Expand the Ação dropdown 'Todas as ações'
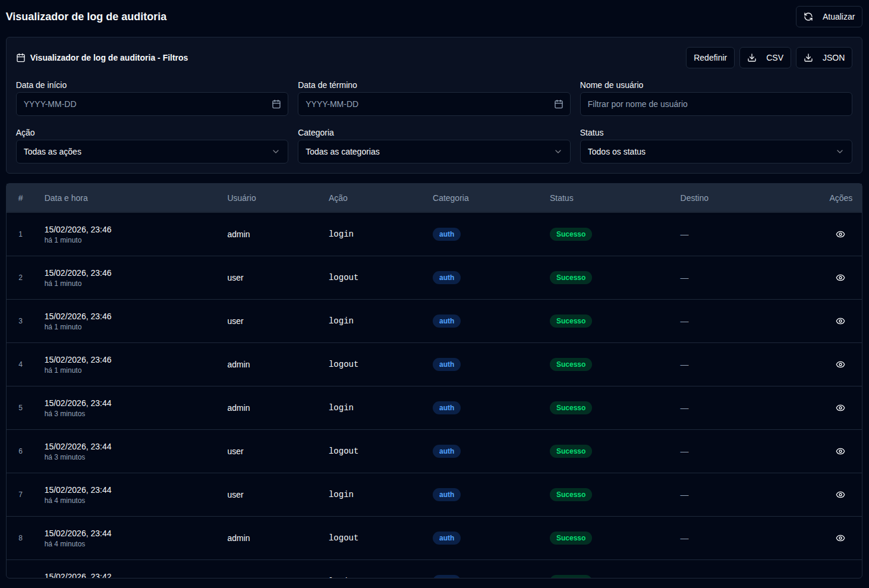This screenshot has height=588, width=869. 152,152
